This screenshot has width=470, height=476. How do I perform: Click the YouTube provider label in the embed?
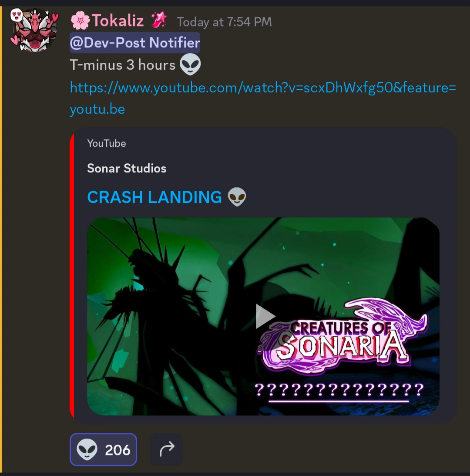tap(107, 143)
